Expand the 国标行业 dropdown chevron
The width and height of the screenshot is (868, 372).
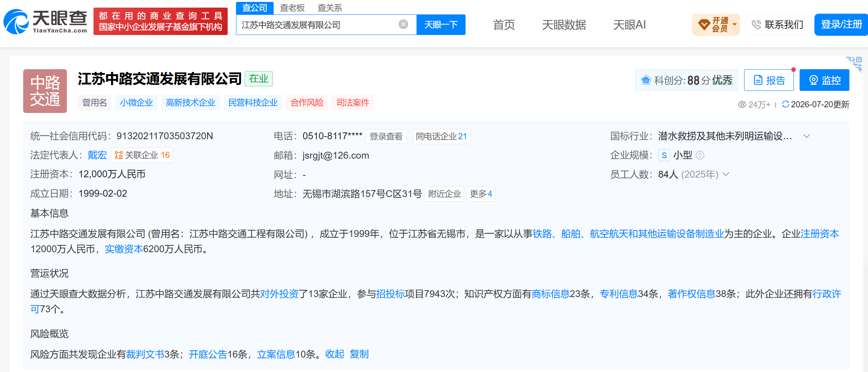pyautogui.click(x=806, y=136)
